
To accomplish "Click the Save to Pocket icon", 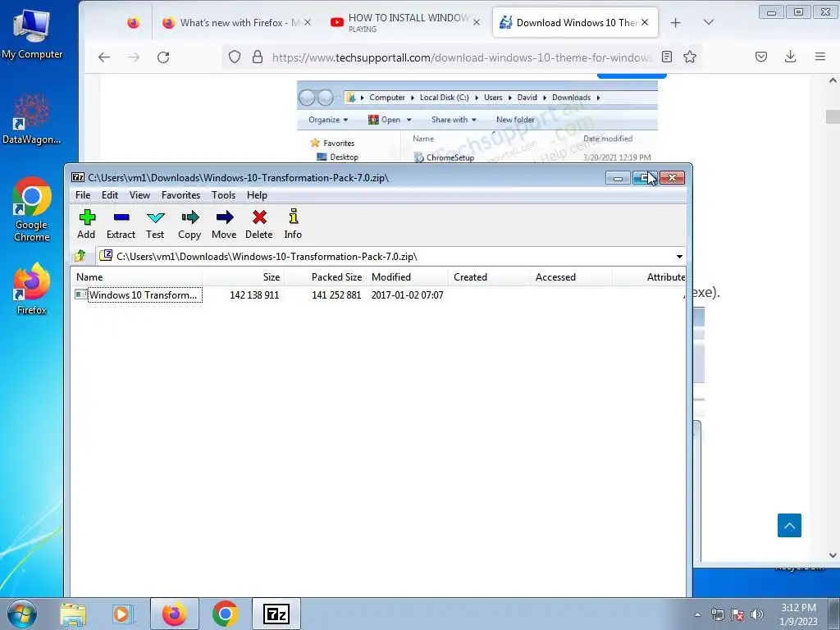I will (x=761, y=57).
